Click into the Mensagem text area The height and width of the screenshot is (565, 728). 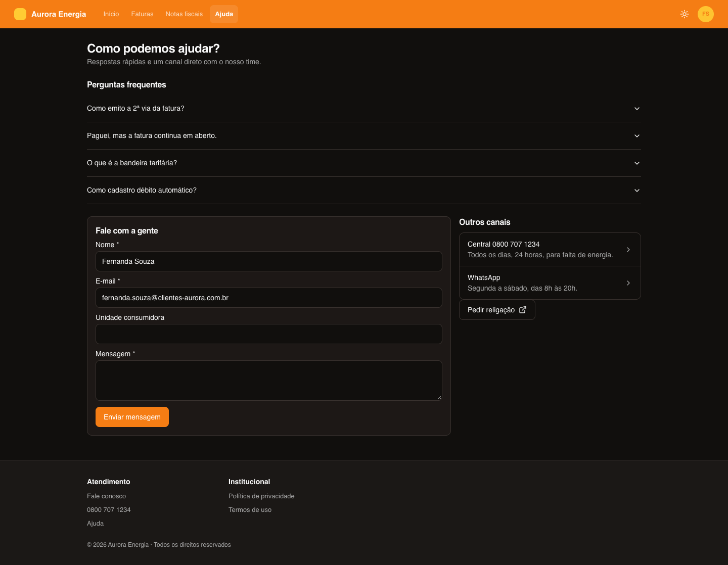pos(269,381)
